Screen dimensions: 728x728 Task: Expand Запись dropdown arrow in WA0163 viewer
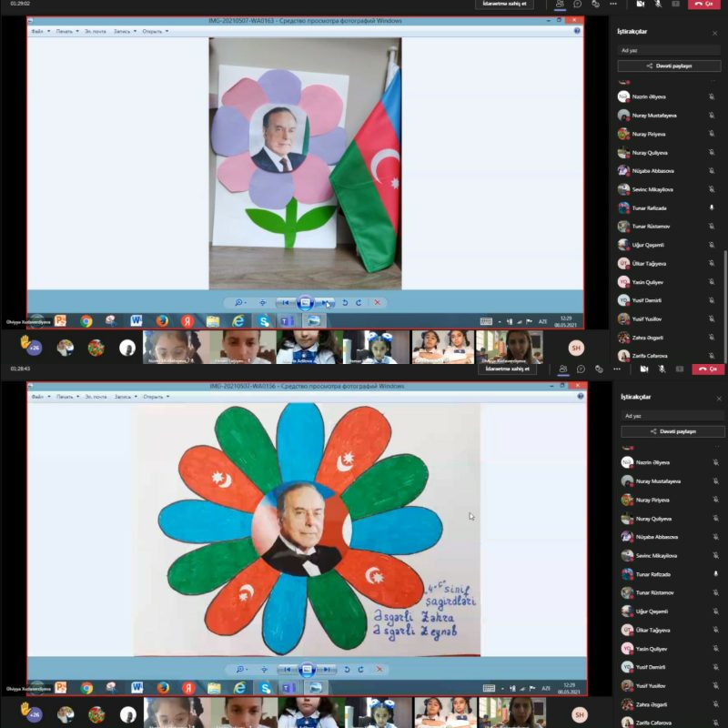(x=135, y=32)
